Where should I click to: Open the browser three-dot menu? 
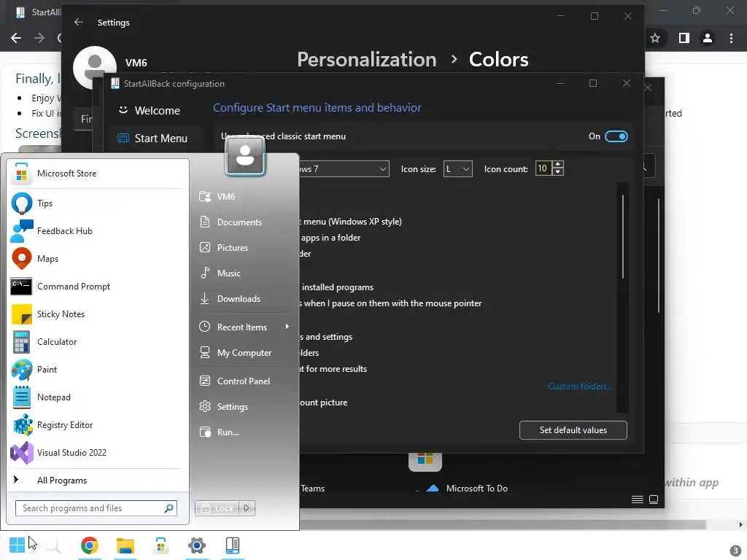click(x=731, y=38)
